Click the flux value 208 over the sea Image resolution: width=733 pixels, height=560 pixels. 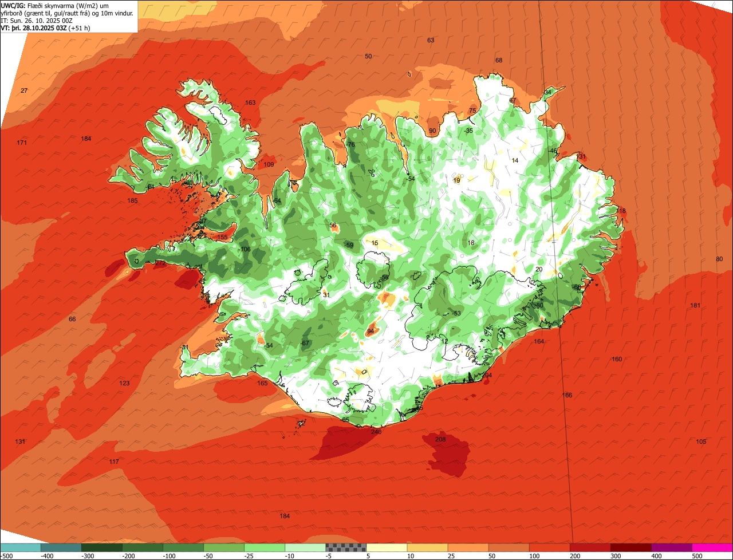click(440, 440)
